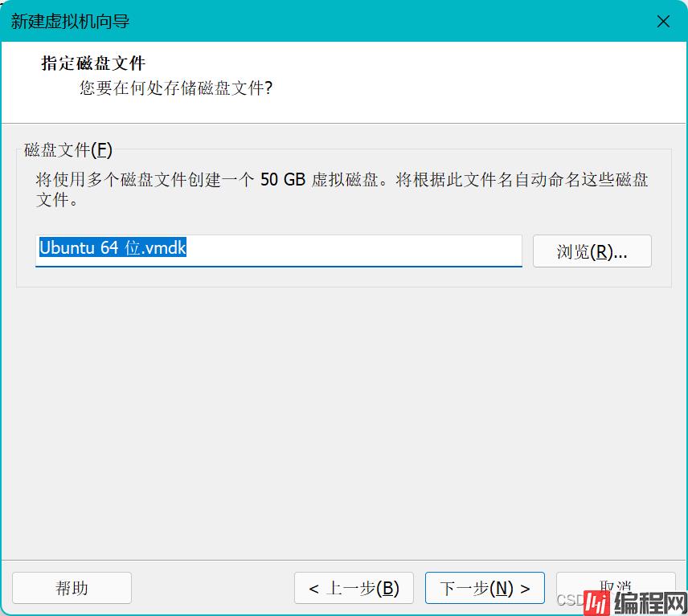Click the 编程网 watermark text
The height and width of the screenshot is (616, 688).
pos(648,602)
